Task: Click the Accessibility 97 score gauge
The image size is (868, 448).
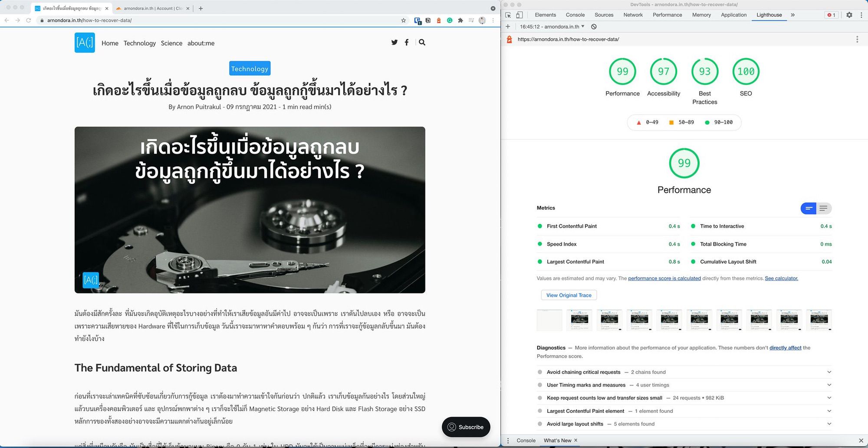Action: coord(664,72)
